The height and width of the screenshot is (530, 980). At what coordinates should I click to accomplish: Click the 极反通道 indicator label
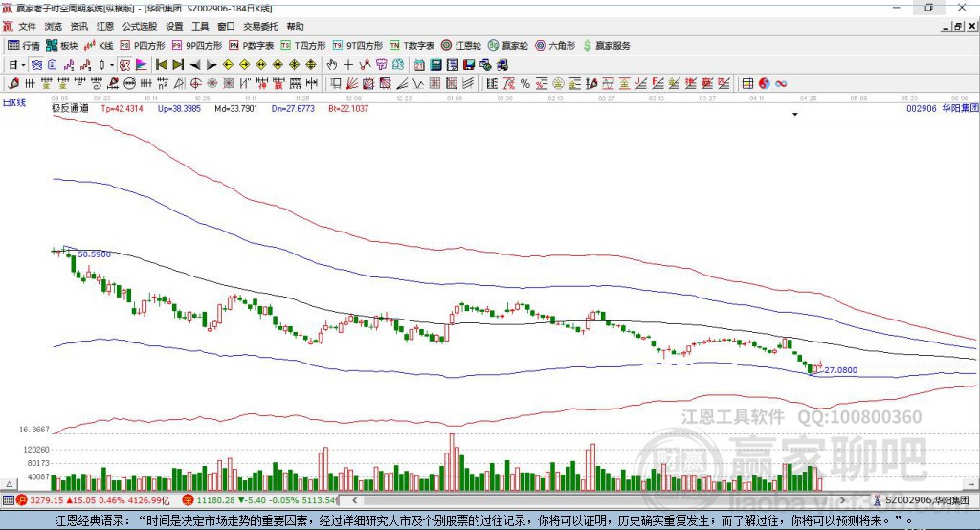click(70, 108)
